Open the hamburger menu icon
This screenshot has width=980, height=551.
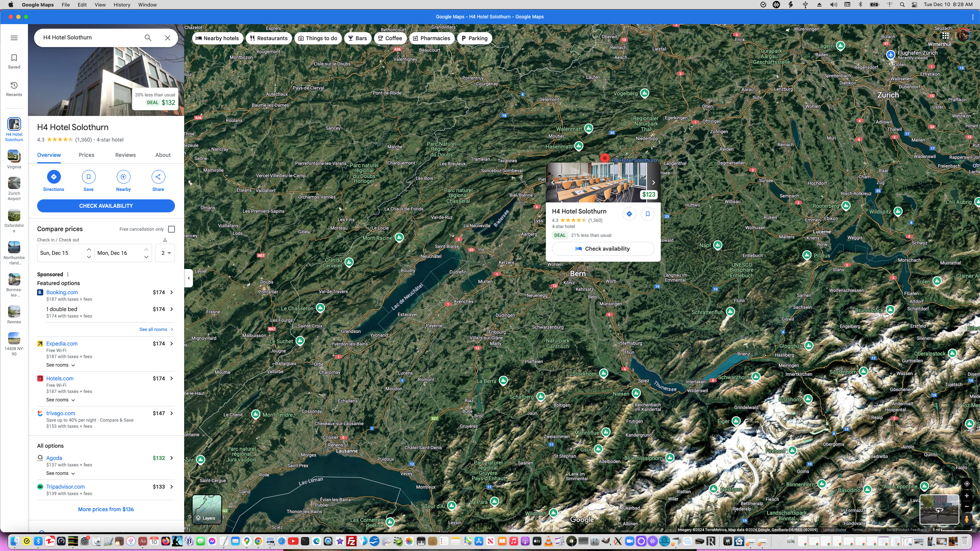[14, 38]
